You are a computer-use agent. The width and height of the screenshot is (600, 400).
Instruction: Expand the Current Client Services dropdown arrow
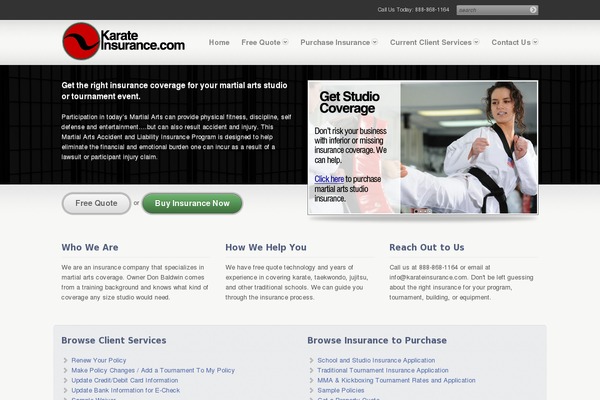(x=476, y=42)
